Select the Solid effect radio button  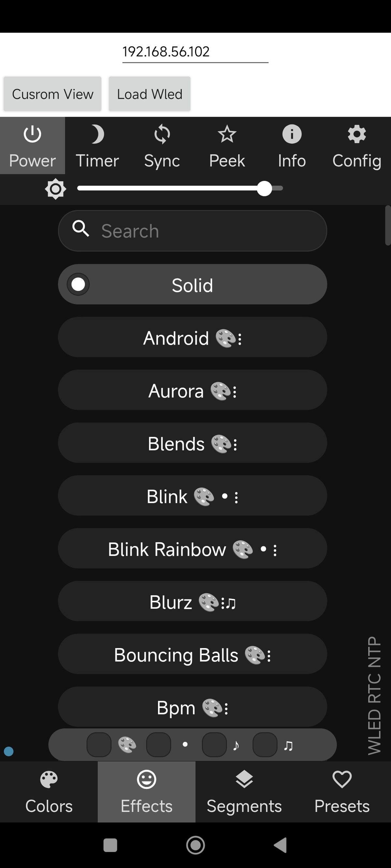pos(78,284)
